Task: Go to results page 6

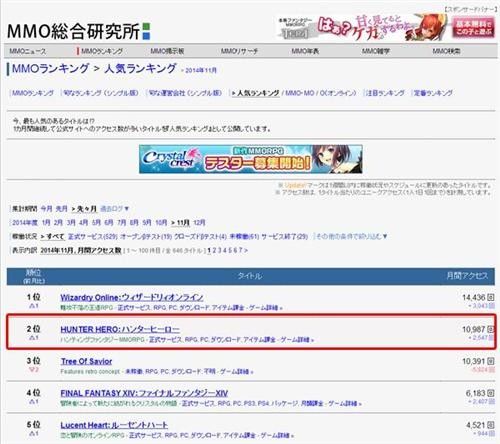Action: (x=235, y=250)
